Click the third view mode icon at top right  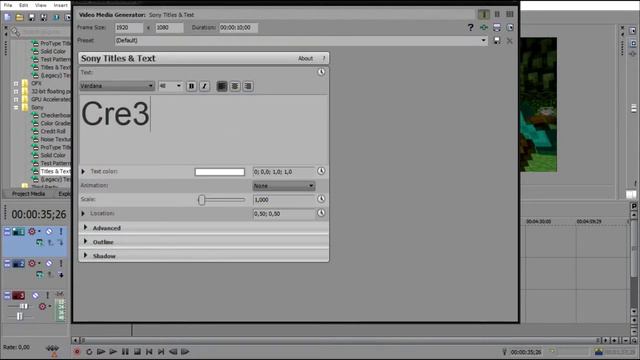tap(510, 14)
